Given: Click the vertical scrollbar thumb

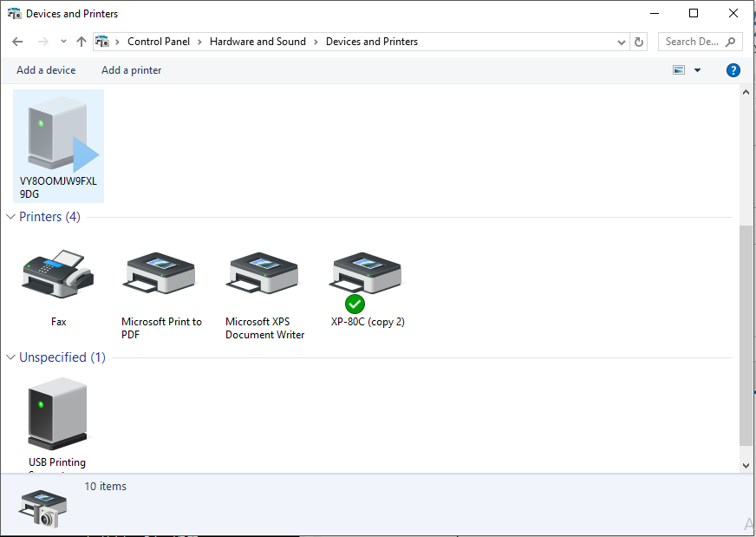Looking at the screenshot, I should coord(746,334).
